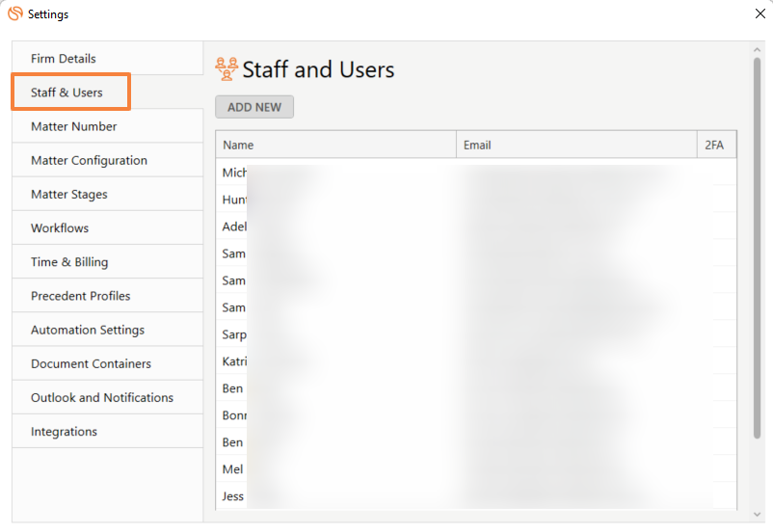This screenshot has height=532, width=773.
Task: Sort staff list by Name column
Action: point(334,145)
